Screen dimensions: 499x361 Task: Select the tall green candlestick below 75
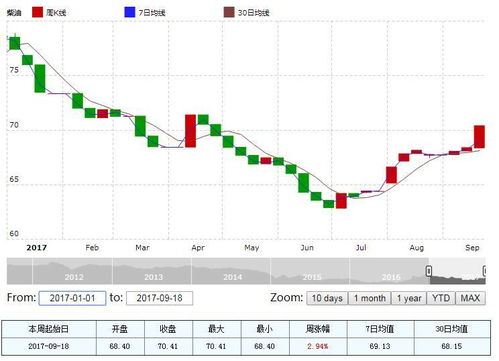click(40, 78)
